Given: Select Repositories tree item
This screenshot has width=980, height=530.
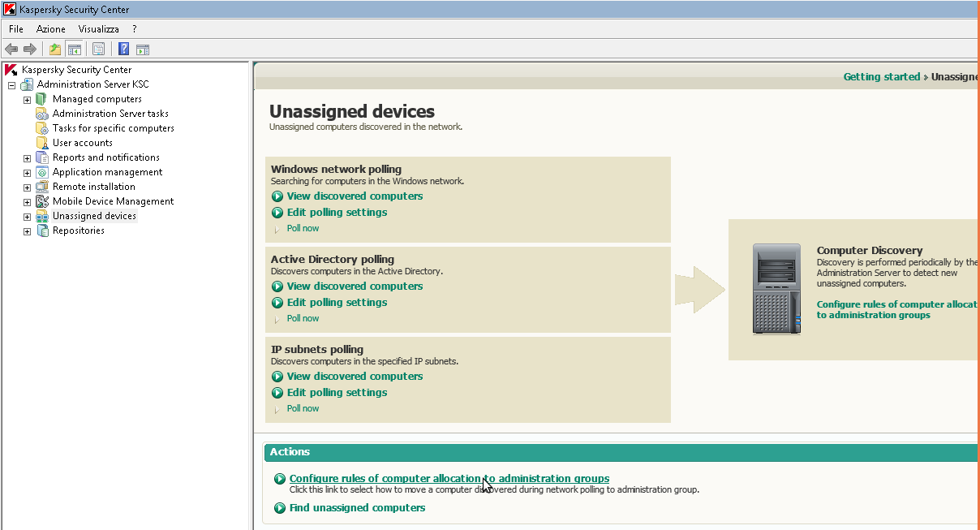Looking at the screenshot, I should click(79, 231).
